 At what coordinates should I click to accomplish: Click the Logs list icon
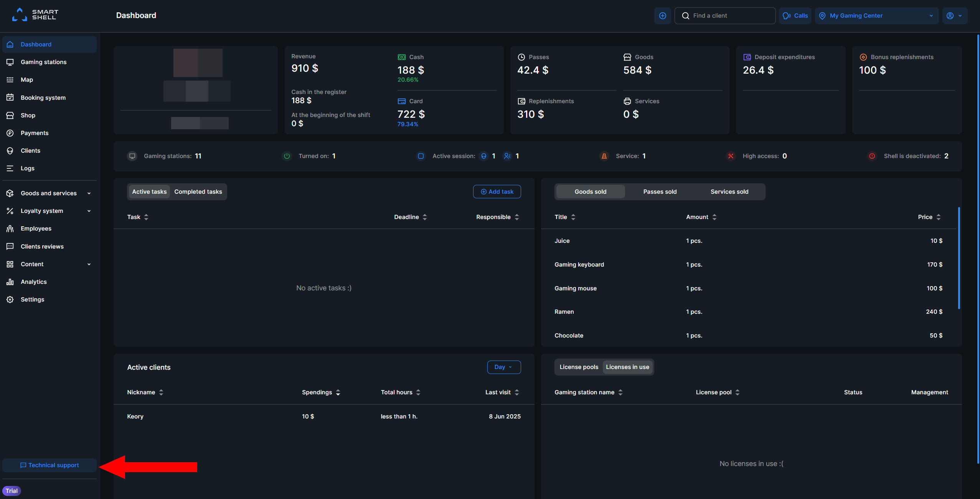10,168
